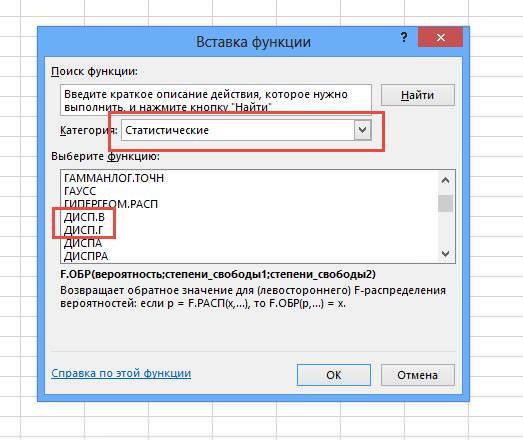Click the Отмена cancel button
The image size is (523, 440).
tap(418, 375)
